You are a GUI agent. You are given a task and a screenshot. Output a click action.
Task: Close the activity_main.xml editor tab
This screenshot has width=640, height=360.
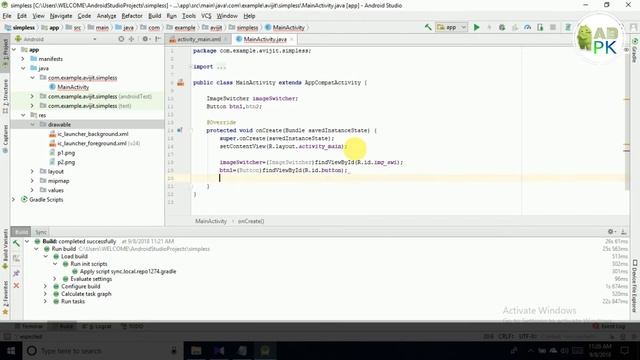pos(225,39)
